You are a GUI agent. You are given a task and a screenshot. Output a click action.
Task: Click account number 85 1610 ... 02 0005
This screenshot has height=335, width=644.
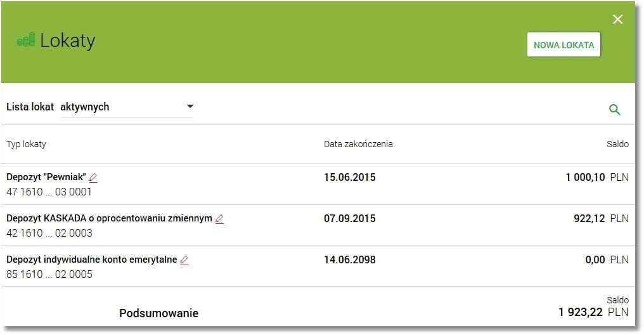[x=49, y=273]
